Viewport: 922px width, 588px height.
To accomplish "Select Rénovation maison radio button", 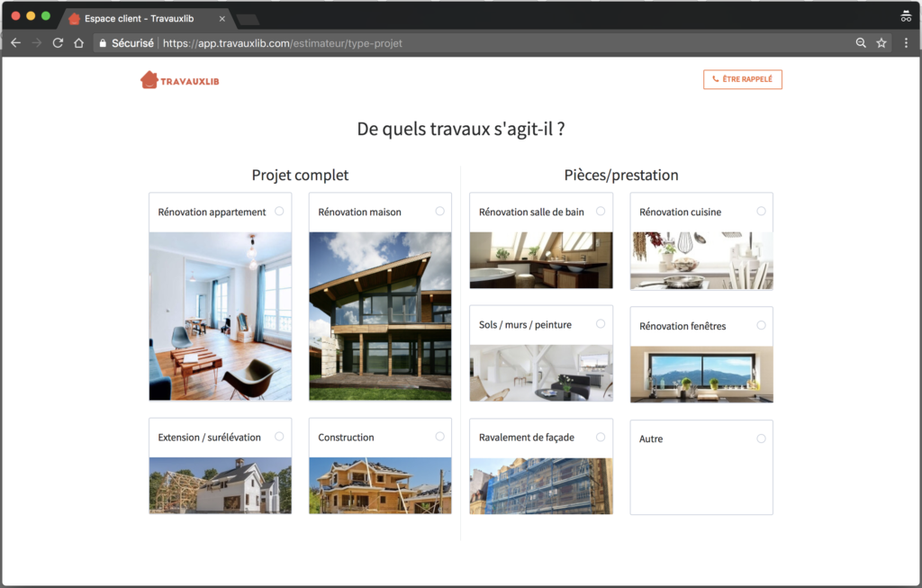I will coord(439,211).
